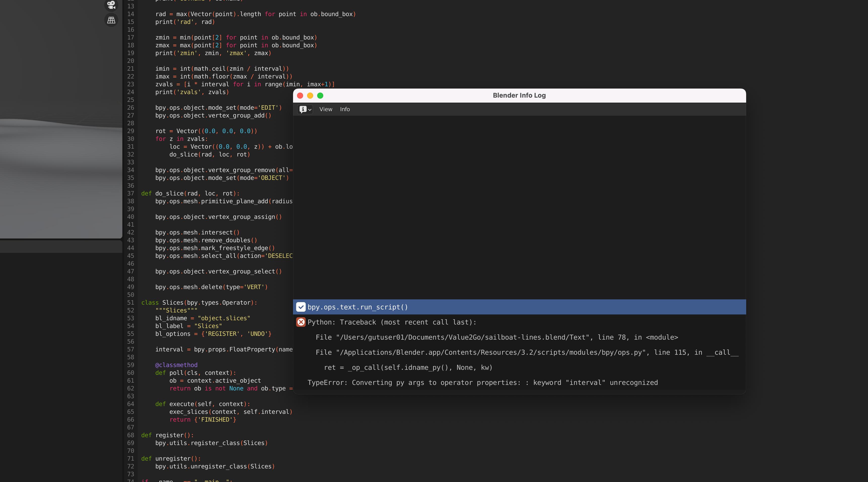Maximize the Blender Info Log window
Image resolution: width=868 pixels, height=482 pixels.
click(x=320, y=96)
